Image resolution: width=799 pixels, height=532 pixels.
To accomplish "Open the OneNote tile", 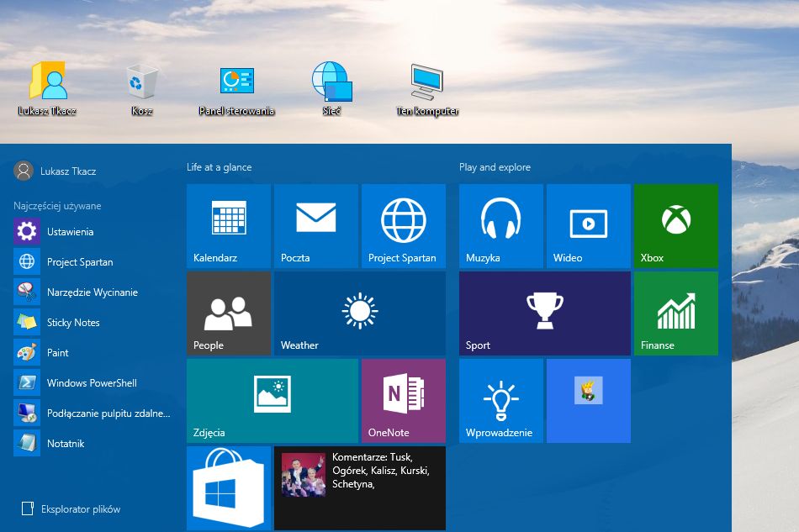I will (x=404, y=401).
